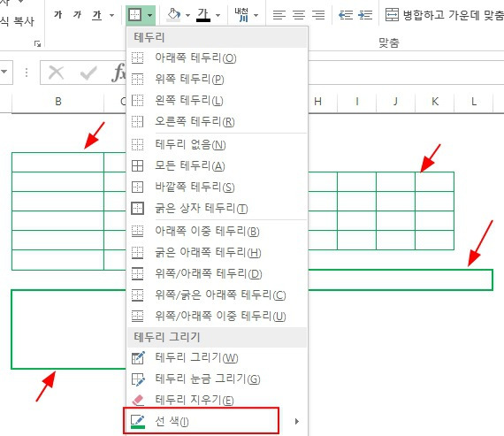Choose 위쪽/아래쪽 이중 테두리(U) option
504x436 pixels.
click(217, 316)
